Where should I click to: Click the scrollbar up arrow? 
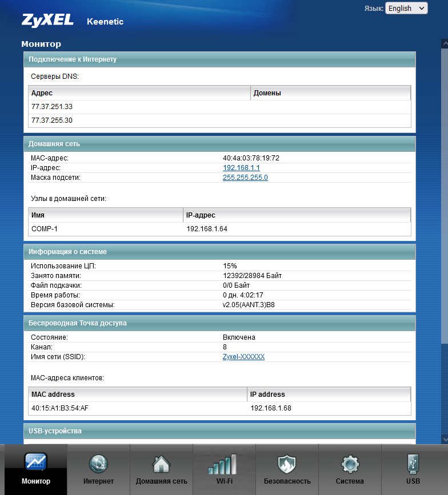tap(444, 43)
